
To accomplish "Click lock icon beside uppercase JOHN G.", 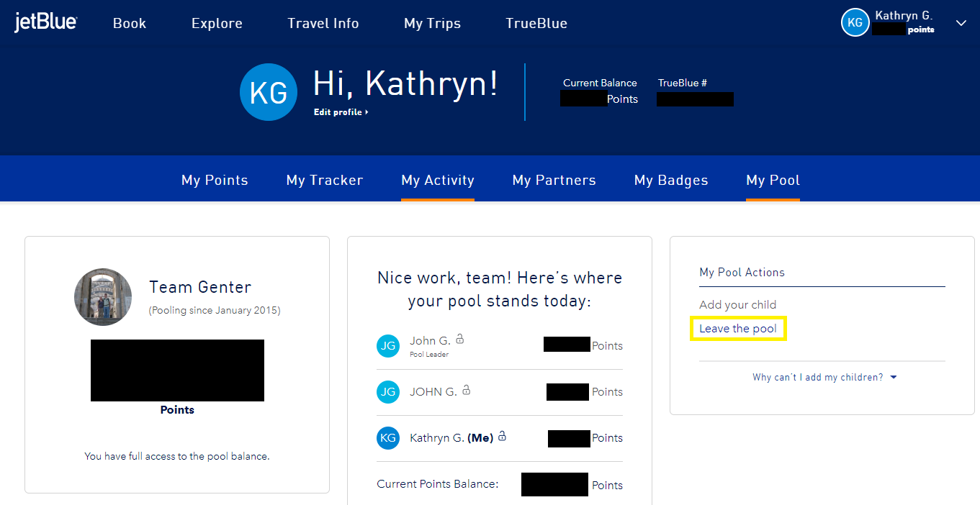I will (x=467, y=391).
